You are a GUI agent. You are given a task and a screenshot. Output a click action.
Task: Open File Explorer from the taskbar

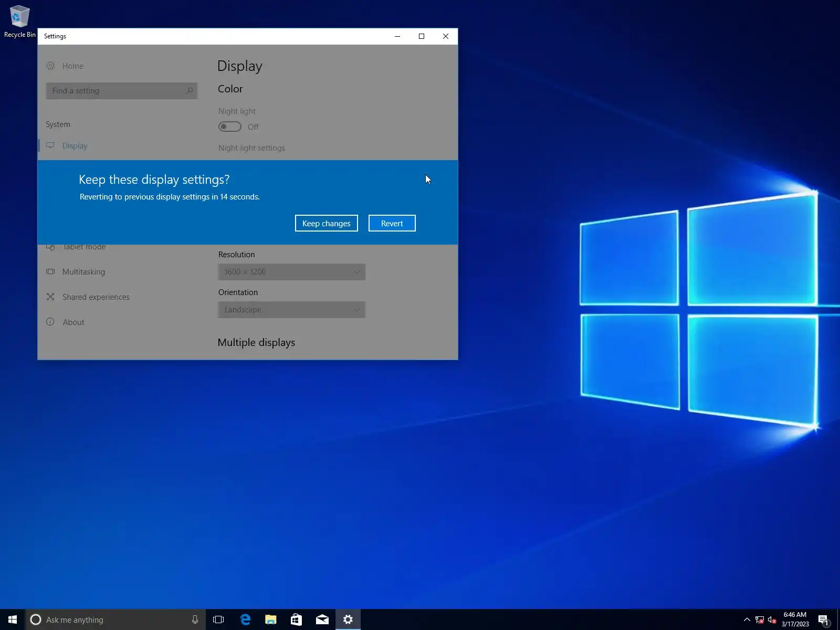270,619
